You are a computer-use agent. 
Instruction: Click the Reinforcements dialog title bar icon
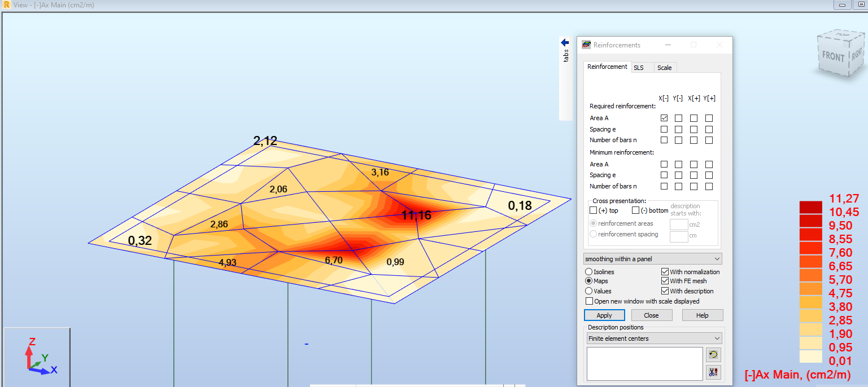click(585, 45)
